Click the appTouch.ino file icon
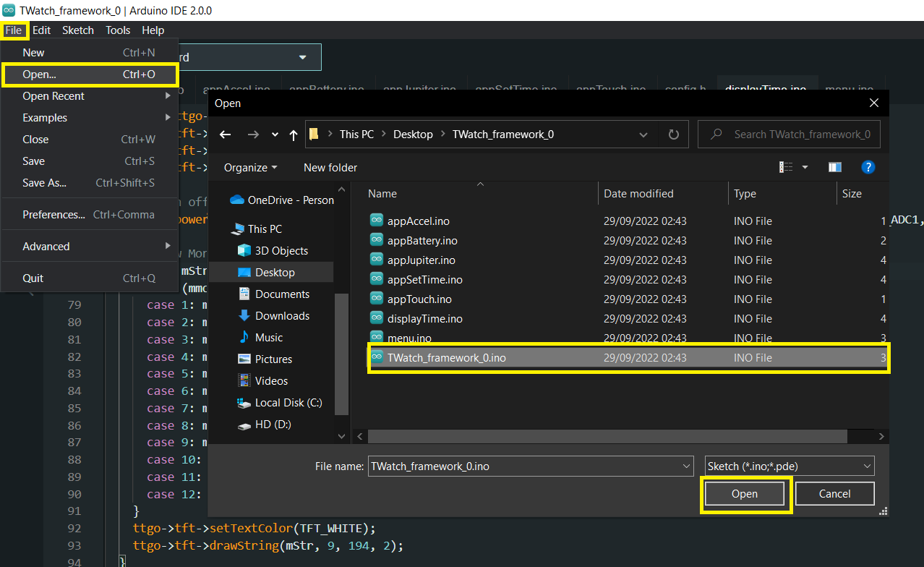Image resolution: width=924 pixels, height=567 pixels. pos(376,299)
